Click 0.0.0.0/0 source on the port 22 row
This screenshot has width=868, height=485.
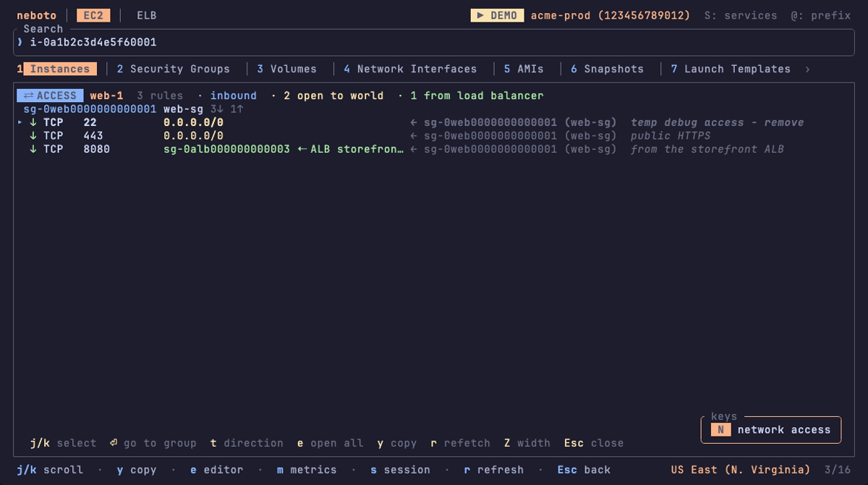pos(193,122)
